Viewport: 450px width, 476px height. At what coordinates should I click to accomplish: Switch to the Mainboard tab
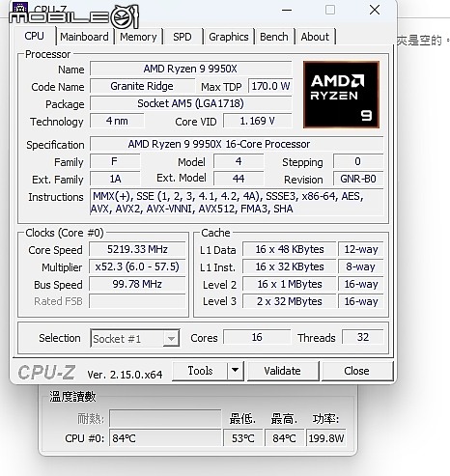[x=84, y=37]
